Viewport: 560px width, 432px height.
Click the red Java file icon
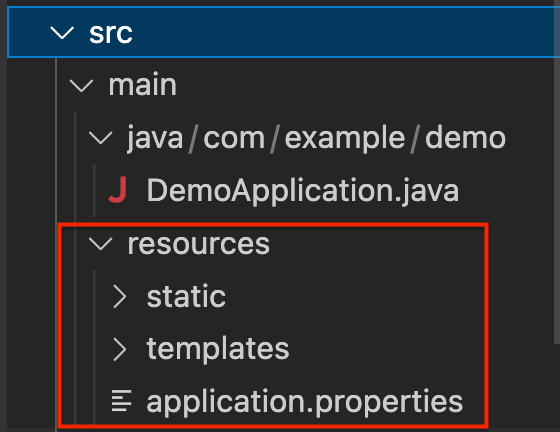[x=118, y=190]
